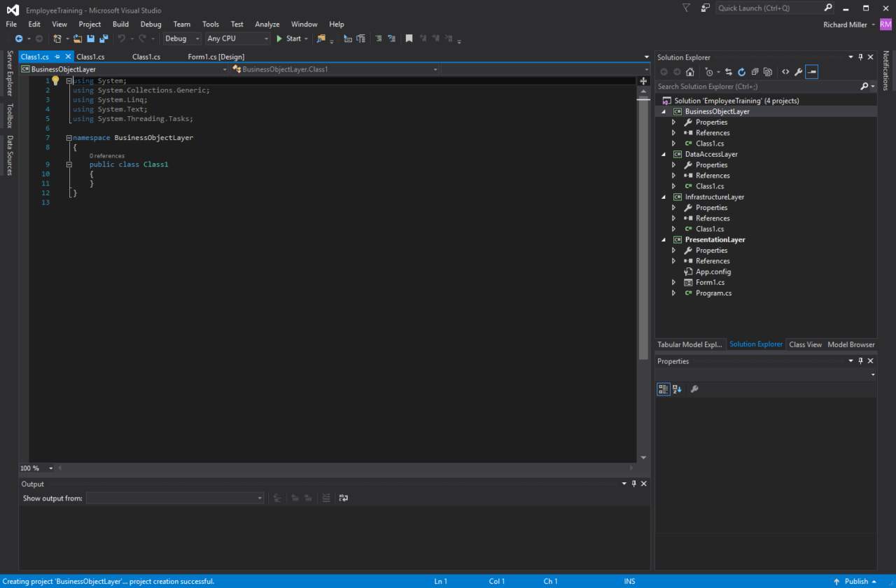This screenshot has width=896, height=588.
Task: Click the Find in Files toolbar icon
Action: coord(321,38)
